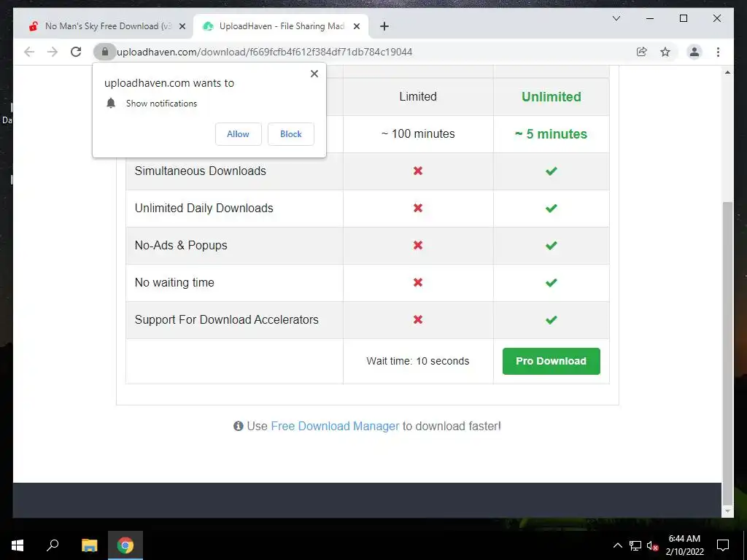This screenshot has height=560, width=747.
Task: Switch to No Man's Sky Free Download tab
Action: [104, 26]
